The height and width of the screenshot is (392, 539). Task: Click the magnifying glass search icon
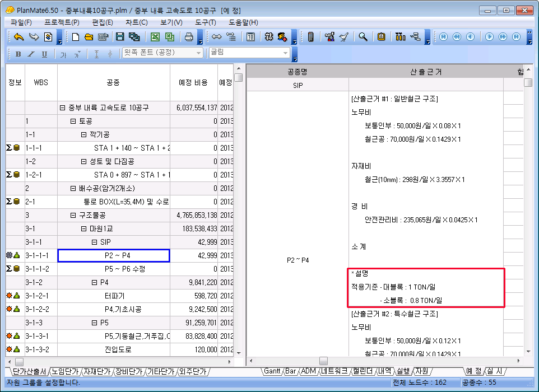363,37
